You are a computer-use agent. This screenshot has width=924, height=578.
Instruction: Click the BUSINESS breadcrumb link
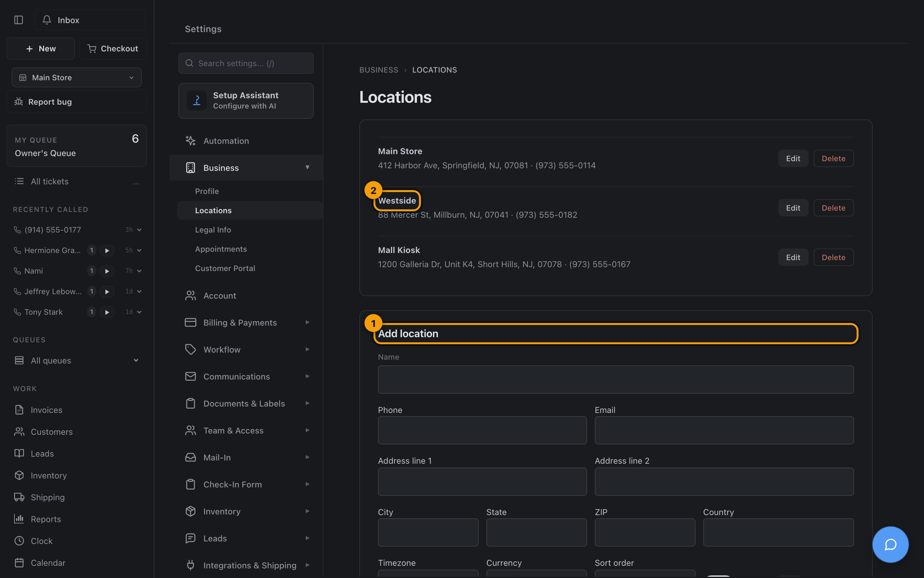379,70
